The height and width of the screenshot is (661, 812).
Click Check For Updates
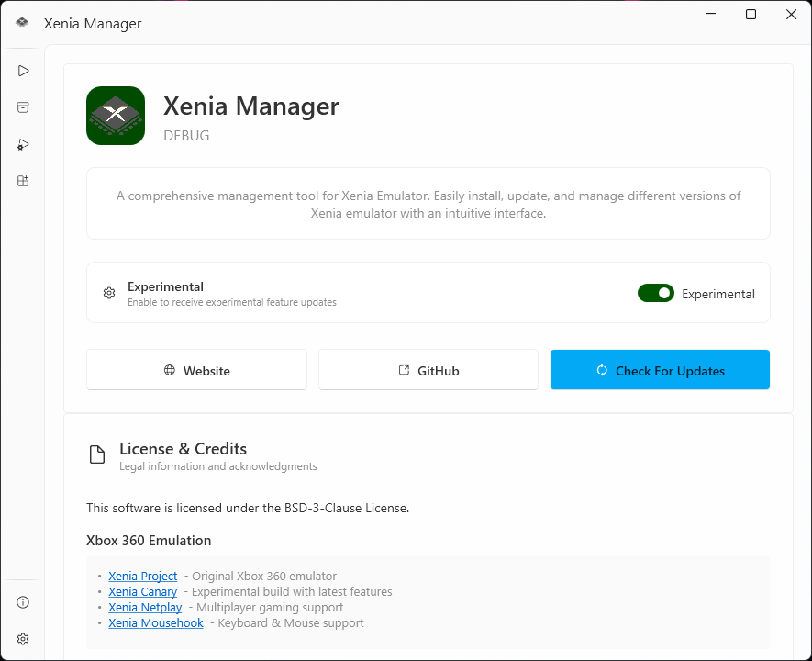coord(660,370)
